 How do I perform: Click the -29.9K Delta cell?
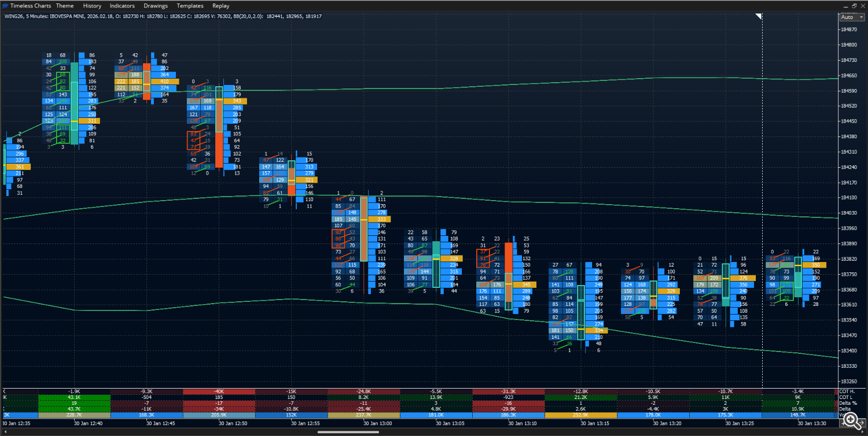pyautogui.click(x=509, y=409)
